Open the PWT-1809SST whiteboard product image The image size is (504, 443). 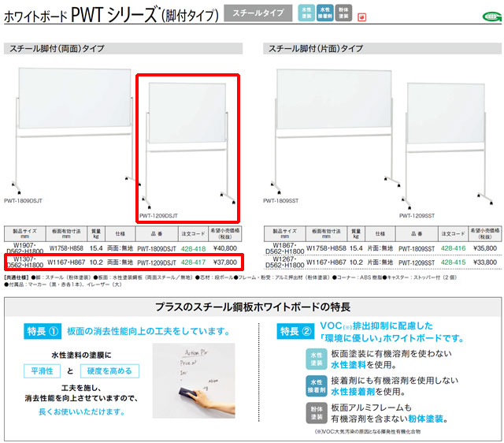(334, 132)
